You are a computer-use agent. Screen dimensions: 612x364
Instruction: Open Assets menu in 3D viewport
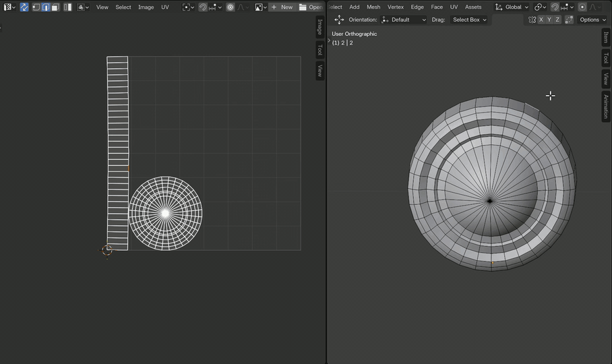[x=473, y=7]
